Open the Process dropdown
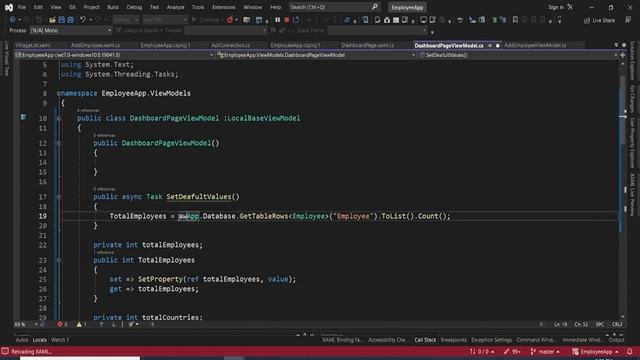Screen dimensions: 640x360 tap(71, 31)
